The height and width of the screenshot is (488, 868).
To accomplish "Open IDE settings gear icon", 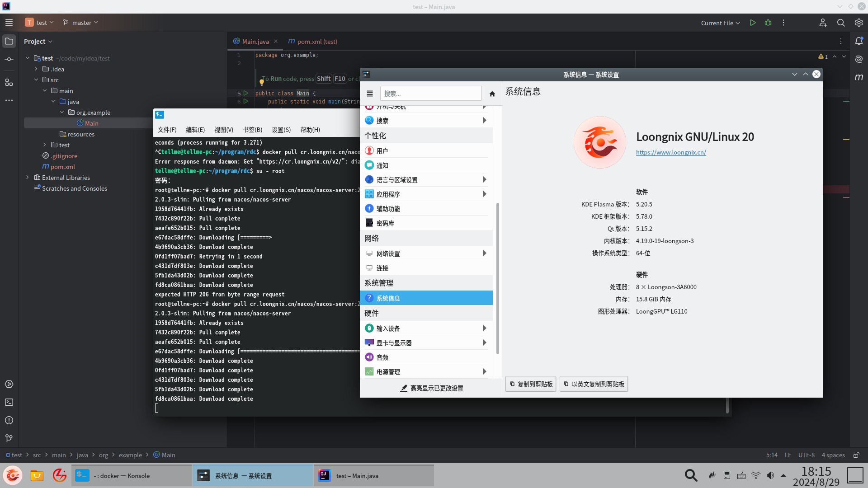I will tap(859, 23).
